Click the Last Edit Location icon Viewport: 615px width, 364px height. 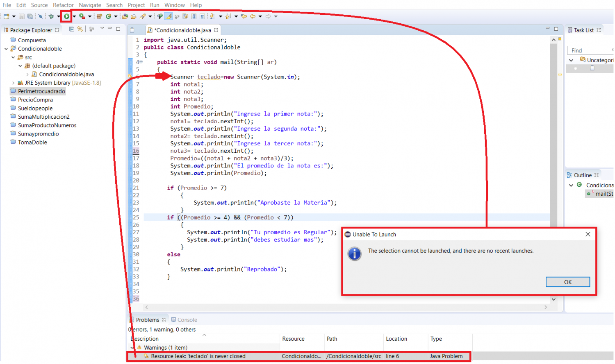pos(244,16)
